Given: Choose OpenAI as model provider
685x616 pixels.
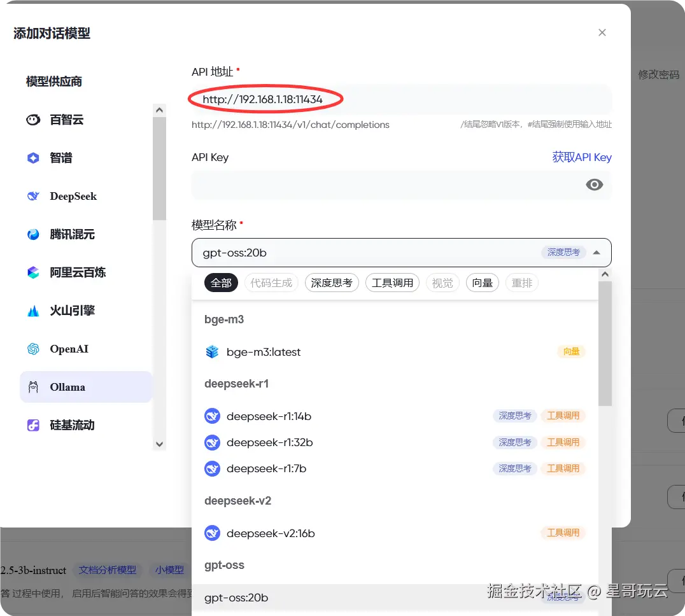Looking at the screenshot, I should (x=86, y=349).
